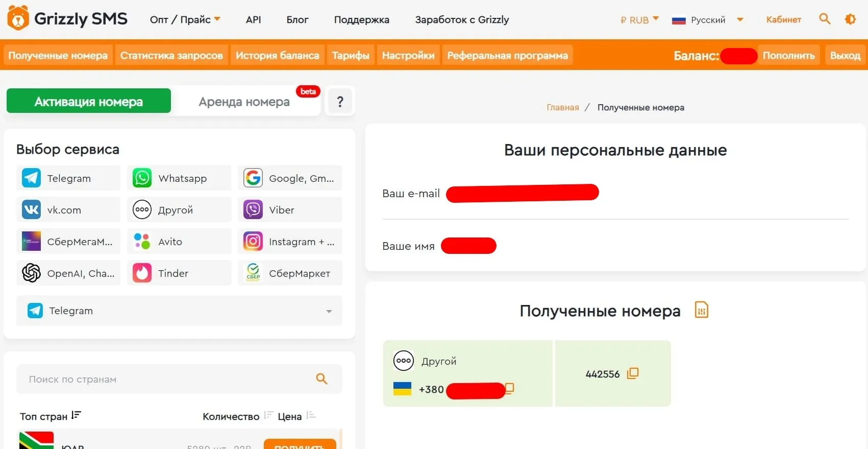868x449 pixels.
Task: Select the Активация номера tab
Action: pyautogui.click(x=89, y=101)
